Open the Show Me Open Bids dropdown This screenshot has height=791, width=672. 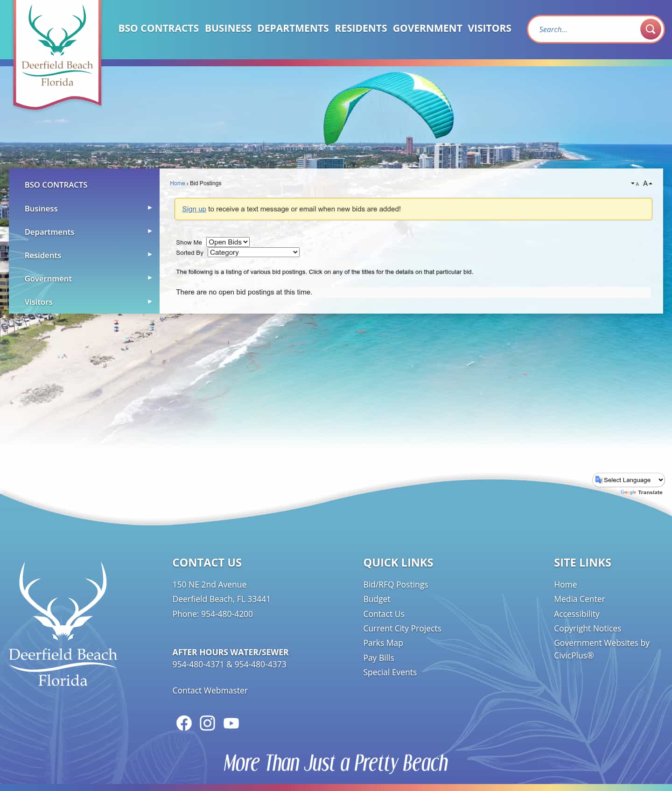click(x=228, y=242)
